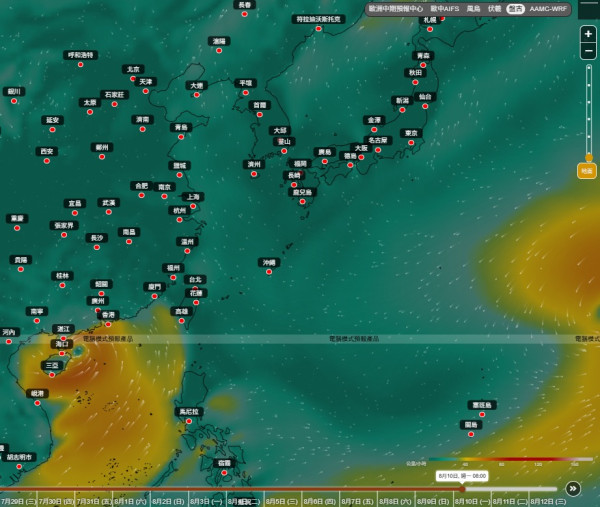This screenshot has width=600, height=507.
Task: Jump to 7月30日 (四) on timeline
Action: point(56,501)
